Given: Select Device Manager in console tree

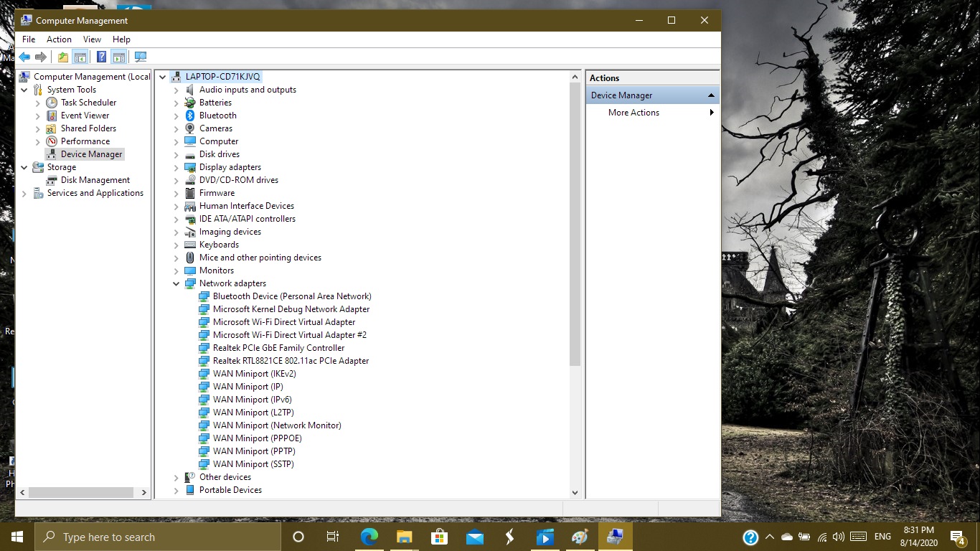Looking at the screenshot, I should click(92, 154).
